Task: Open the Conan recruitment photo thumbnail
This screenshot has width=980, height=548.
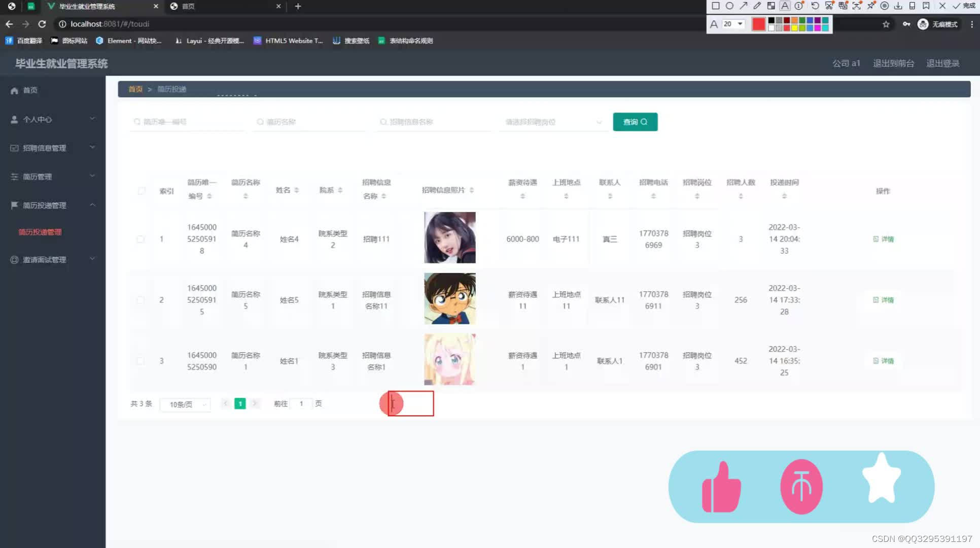Action: click(x=450, y=299)
